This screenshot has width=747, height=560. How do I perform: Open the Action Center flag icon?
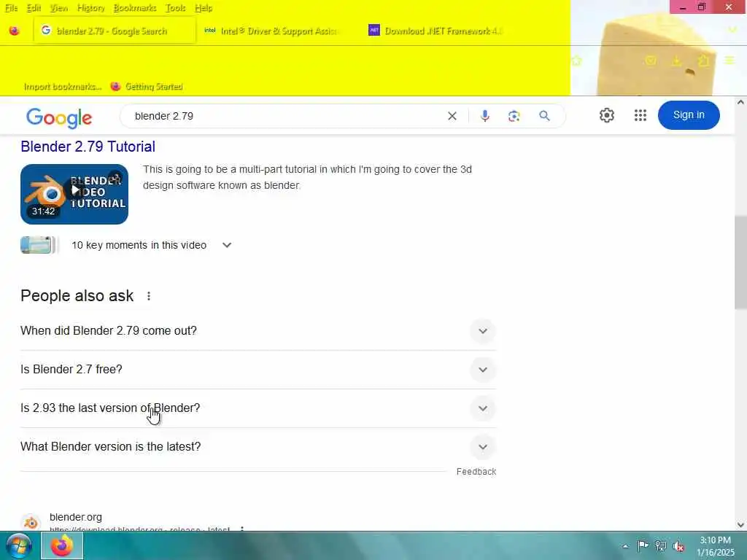point(643,545)
